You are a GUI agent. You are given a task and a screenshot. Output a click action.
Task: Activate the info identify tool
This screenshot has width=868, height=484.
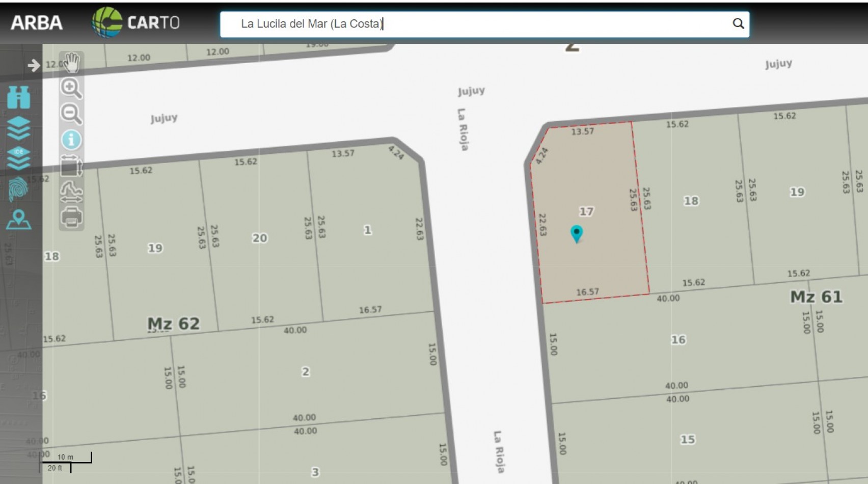click(71, 140)
